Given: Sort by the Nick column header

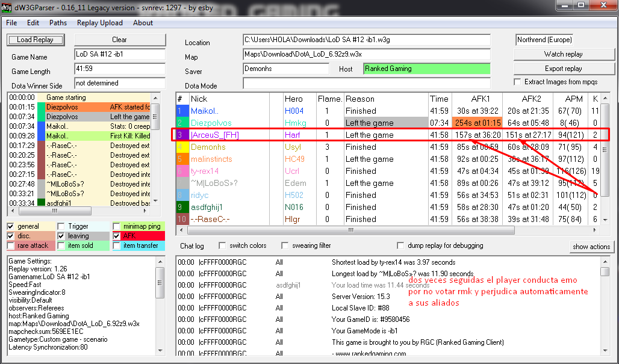Looking at the screenshot, I should (x=229, y=99).
